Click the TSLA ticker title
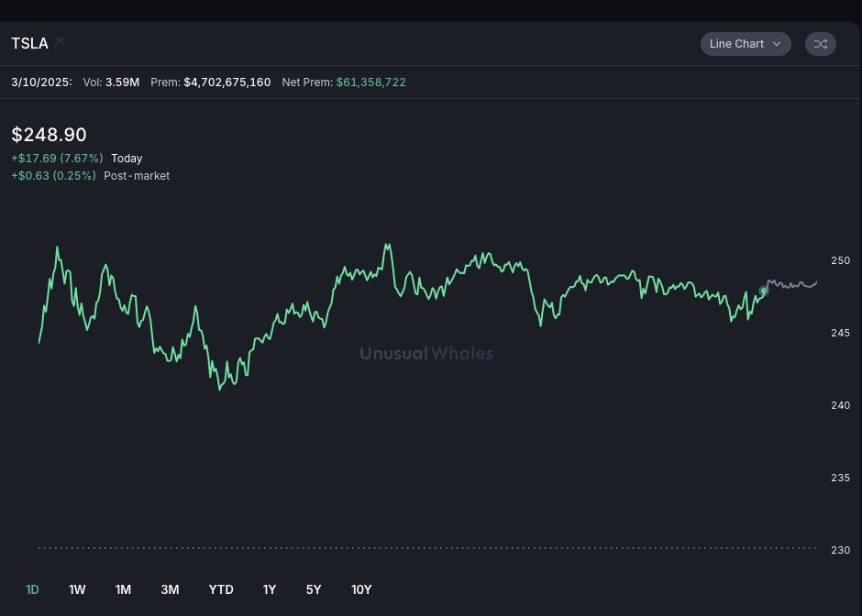 (x=29, y=43)
